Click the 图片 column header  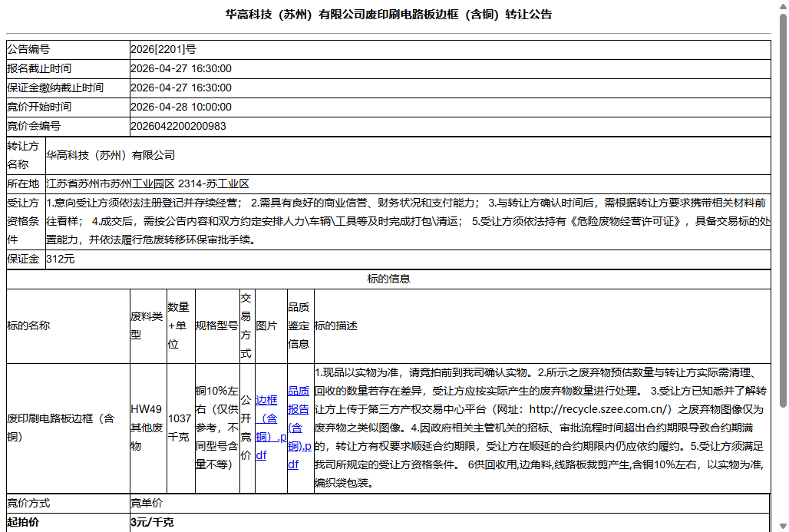271,326
